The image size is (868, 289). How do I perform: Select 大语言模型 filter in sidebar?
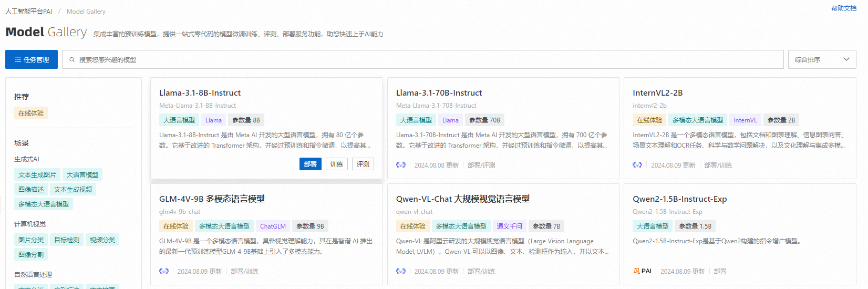tap(82, 175)
